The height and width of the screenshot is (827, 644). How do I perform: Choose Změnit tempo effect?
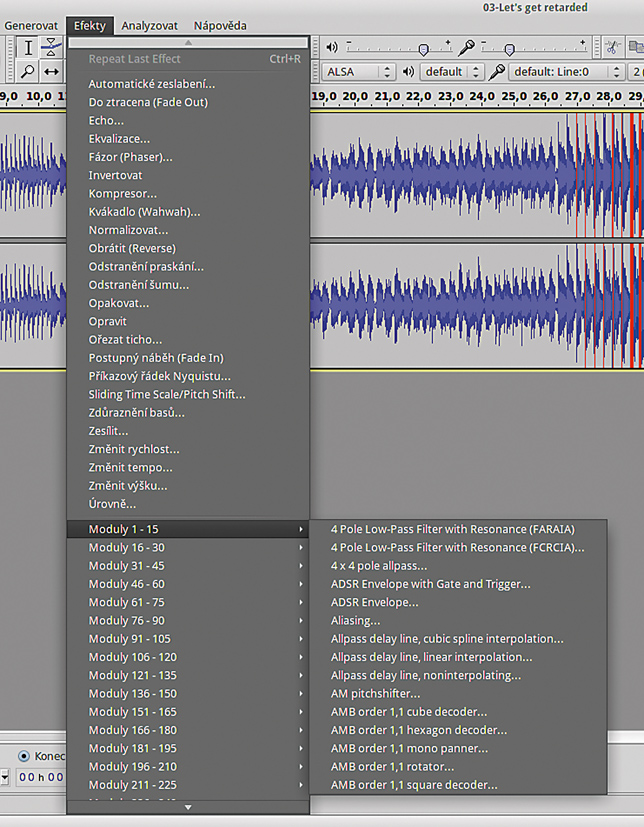pos(188,467)
